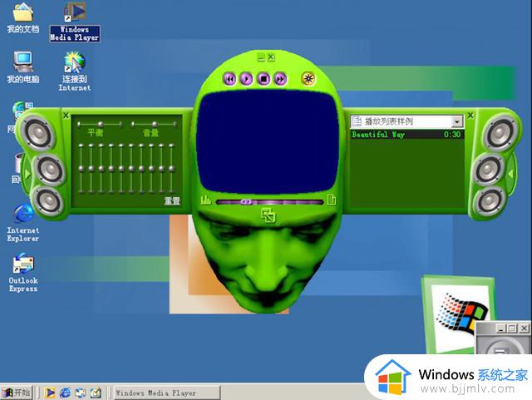
Task: Select the 我的电脑 desktop icon
Action: (x=23, y=67)
